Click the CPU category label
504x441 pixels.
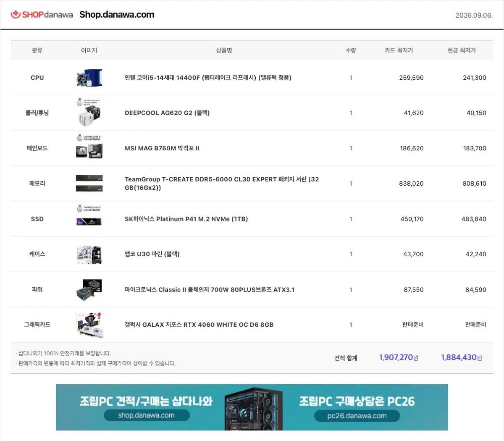(37, 78)
